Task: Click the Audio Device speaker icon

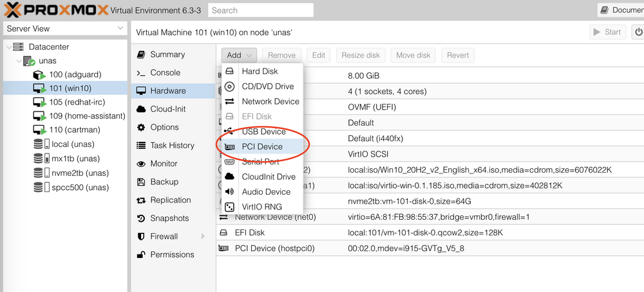Action: click(229, 191)
